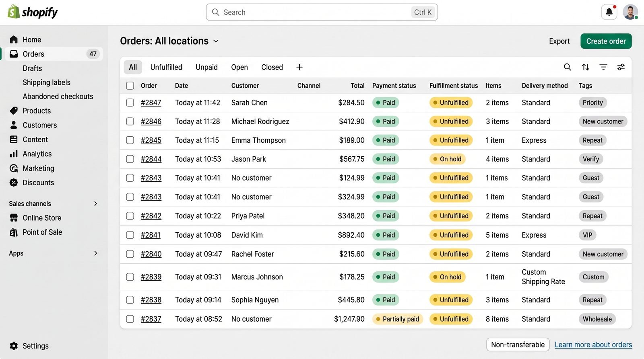Open the notifications bell
The width and height of the screenshot is (644, 359).
click(x=609, y=12)
